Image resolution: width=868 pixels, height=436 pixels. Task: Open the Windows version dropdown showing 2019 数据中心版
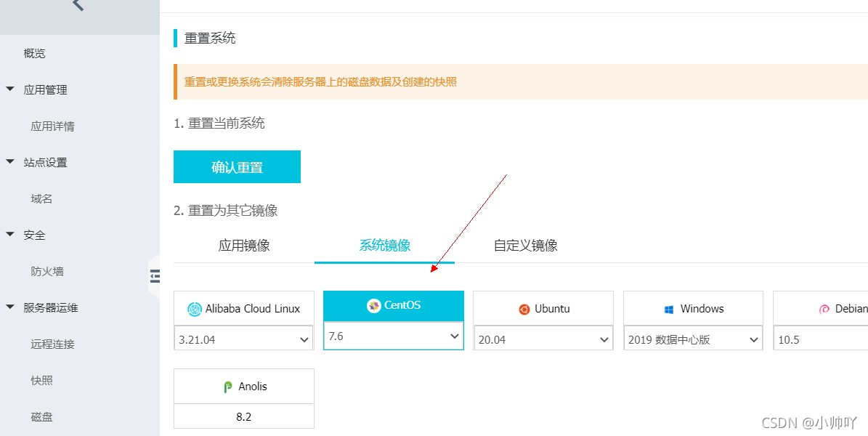point(692,339)
